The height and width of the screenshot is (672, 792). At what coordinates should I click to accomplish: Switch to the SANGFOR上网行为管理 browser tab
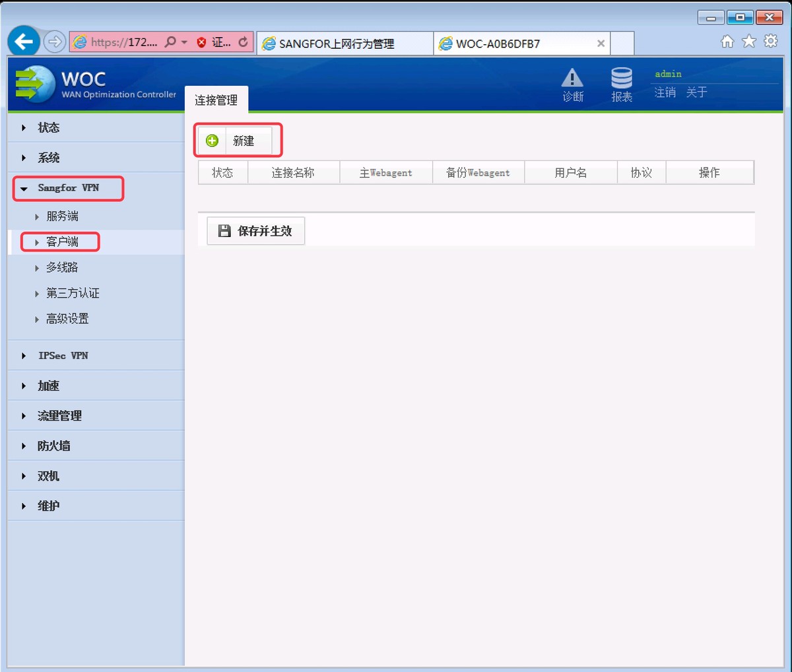pyautogui.click(x=343, y=42)
